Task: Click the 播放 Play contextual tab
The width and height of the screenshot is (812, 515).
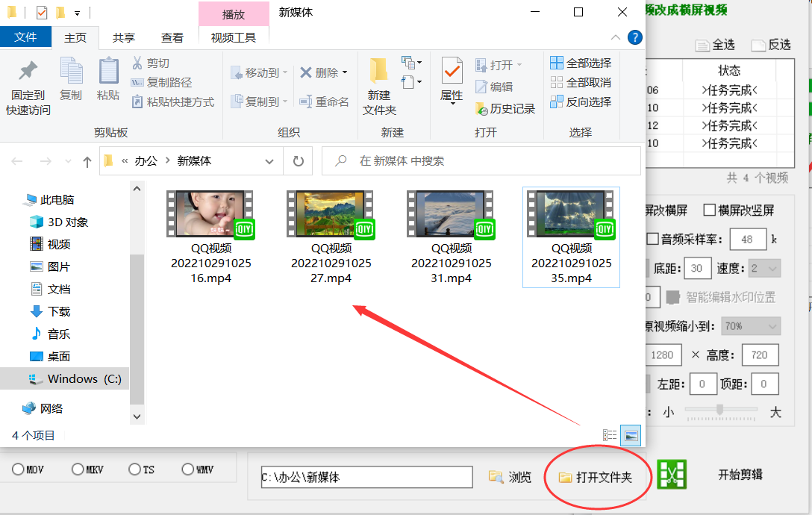Action: pyautogui.click(x=234, y=14)
